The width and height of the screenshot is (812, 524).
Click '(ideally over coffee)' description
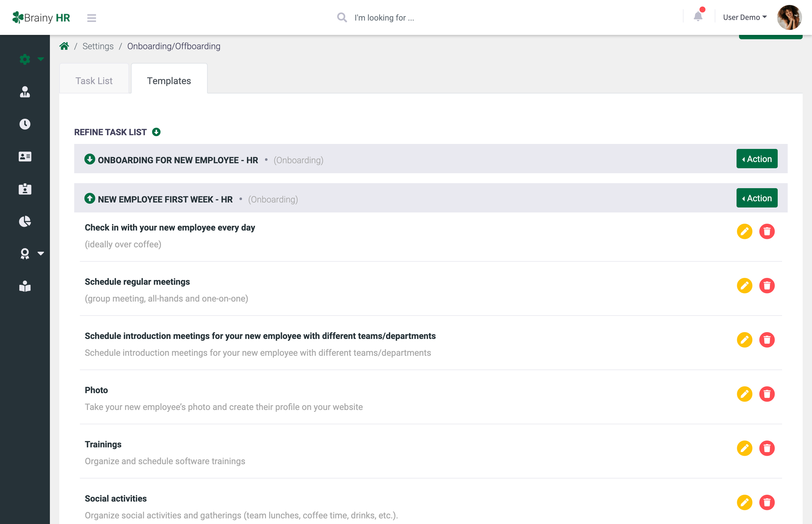click(123, 244)
